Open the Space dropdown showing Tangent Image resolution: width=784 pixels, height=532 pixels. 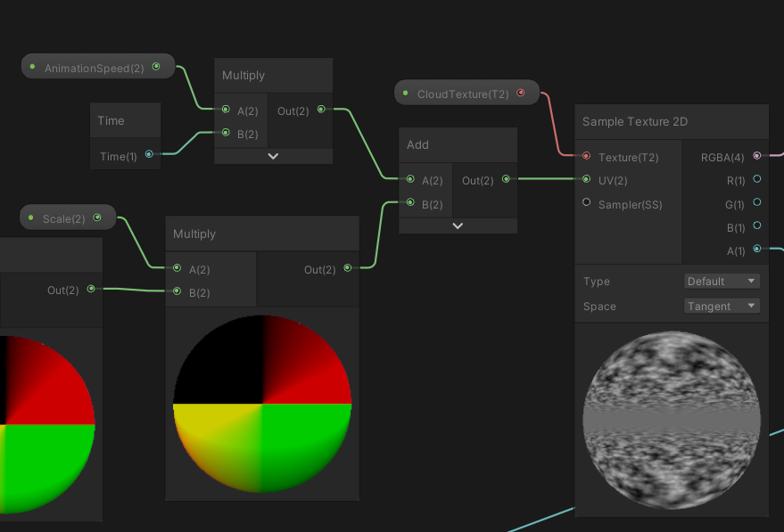click(x=722, y=306)
